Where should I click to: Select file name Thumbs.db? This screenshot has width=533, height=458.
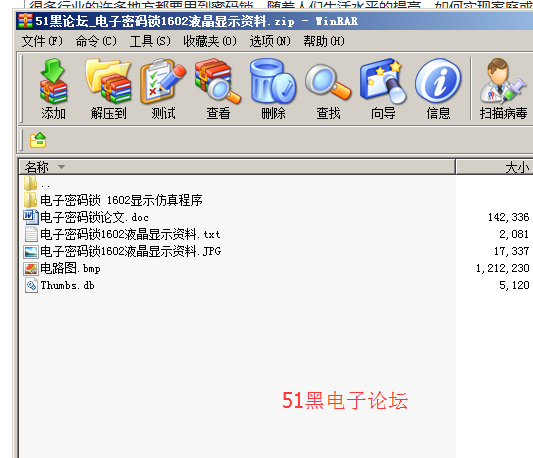tap(67, 285)
